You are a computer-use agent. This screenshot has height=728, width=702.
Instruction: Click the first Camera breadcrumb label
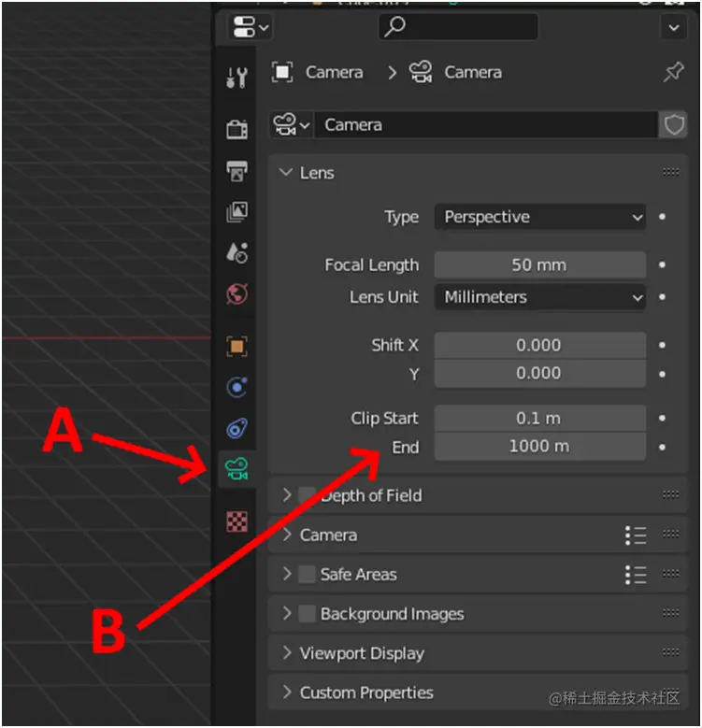(335, 73)
